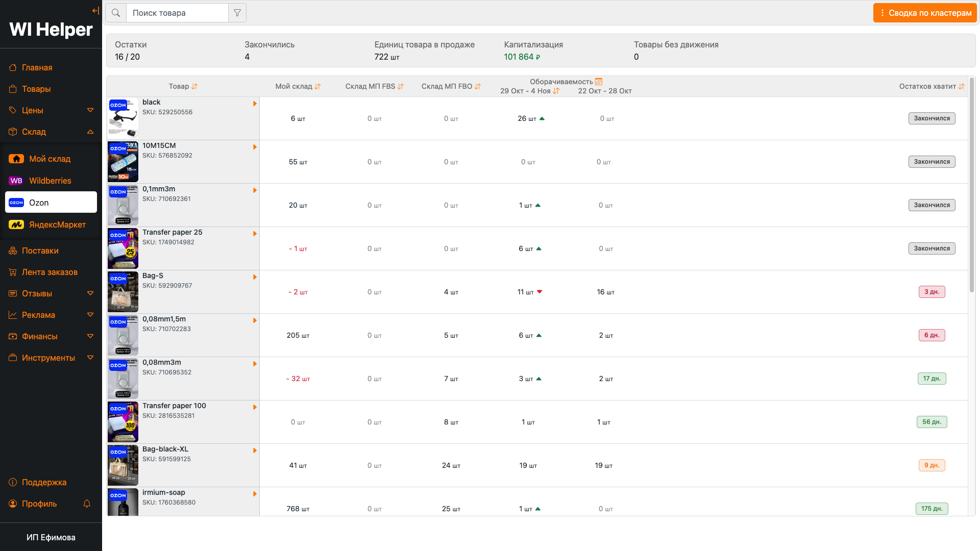Click the table vertical scrollbar
The width and height of the screenshot is (980, 551).
coord(972,184)
